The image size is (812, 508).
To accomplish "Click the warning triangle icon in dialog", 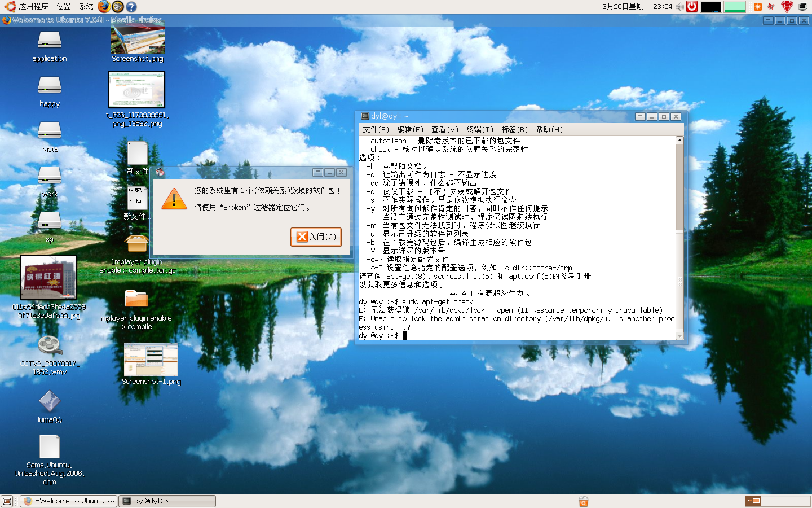I will point(174,199).
